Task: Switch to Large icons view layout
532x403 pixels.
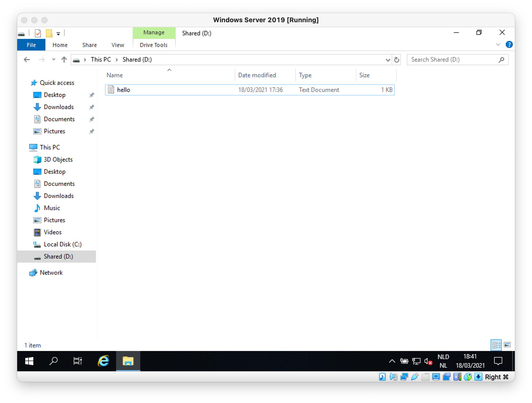Action: click(x=507, y=345)
